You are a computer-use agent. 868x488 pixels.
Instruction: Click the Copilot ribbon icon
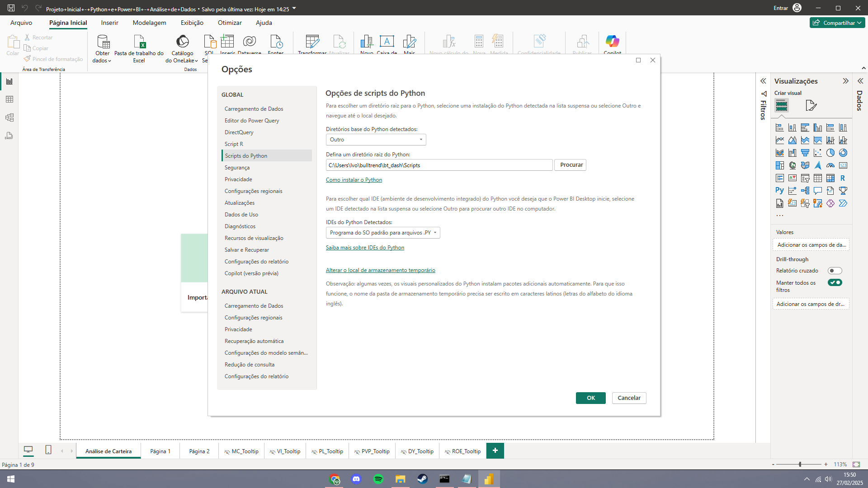(612, 44)
